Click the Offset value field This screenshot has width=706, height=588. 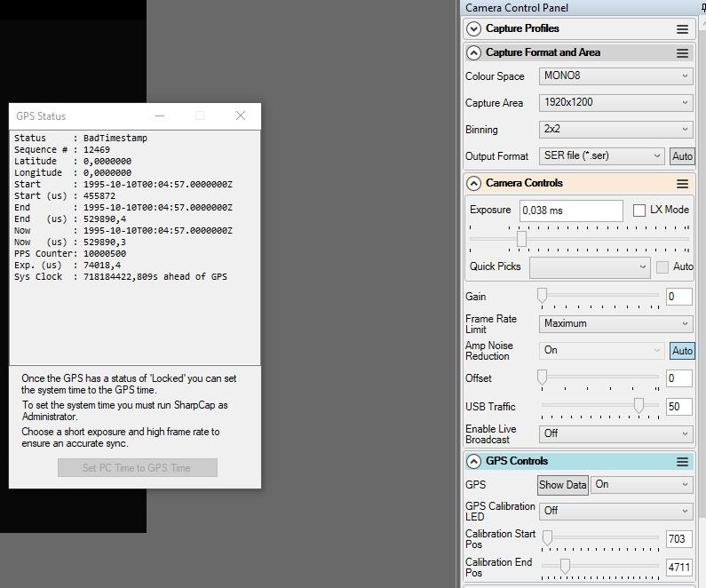(678, 378)
